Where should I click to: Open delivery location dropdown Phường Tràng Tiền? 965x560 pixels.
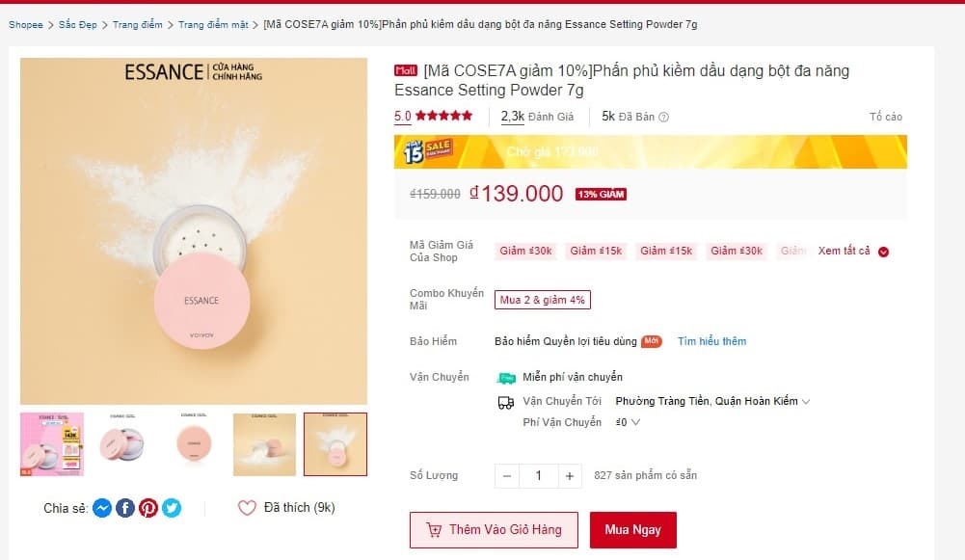point(712,401)
